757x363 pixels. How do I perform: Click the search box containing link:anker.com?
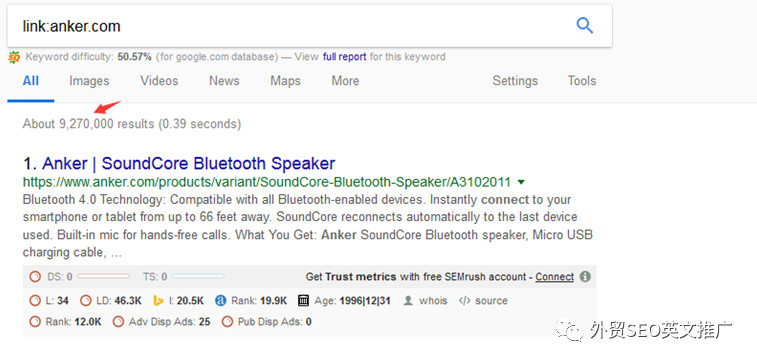309,26
